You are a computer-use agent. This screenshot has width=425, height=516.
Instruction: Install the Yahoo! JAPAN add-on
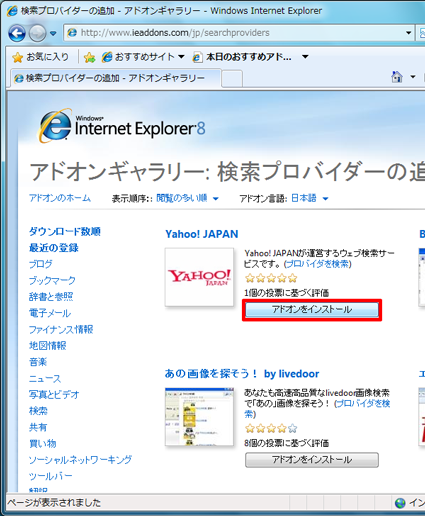point(312,310)
